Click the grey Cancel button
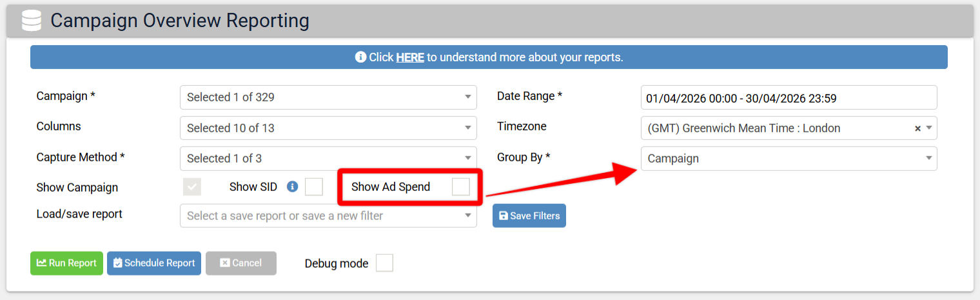 point(241,263)
